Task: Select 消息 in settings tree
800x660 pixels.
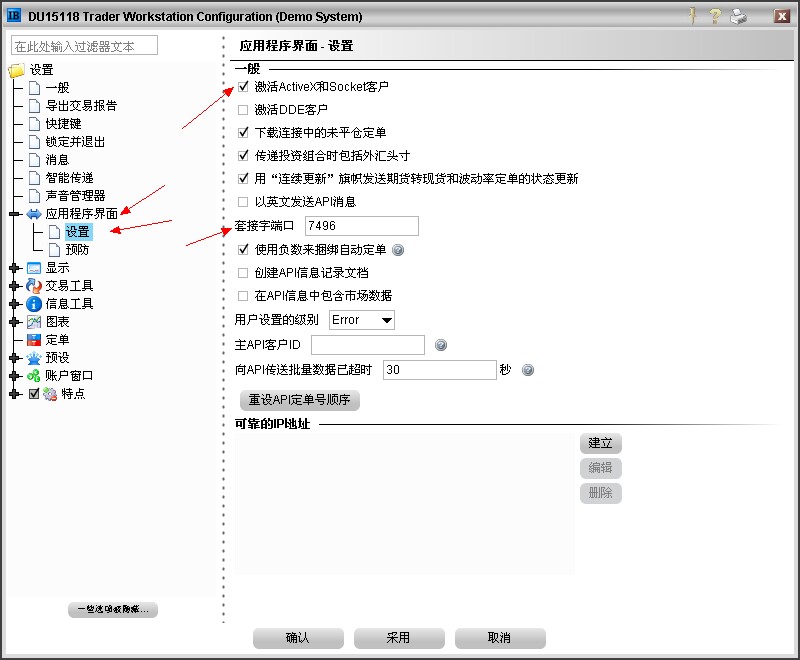Action: pos(57,160)
